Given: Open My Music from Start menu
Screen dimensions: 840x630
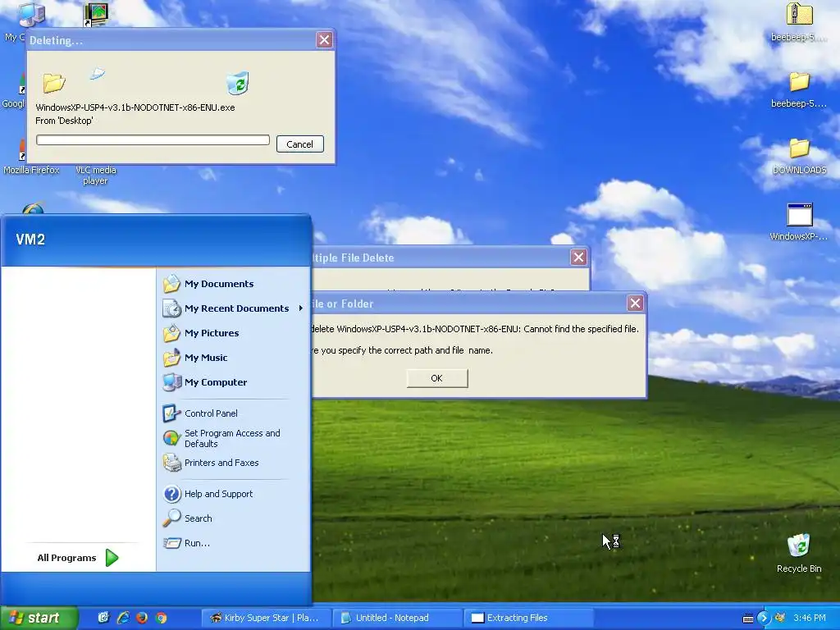Looking at the screenshot, I should pyautogui.click(x=206, y=358).
